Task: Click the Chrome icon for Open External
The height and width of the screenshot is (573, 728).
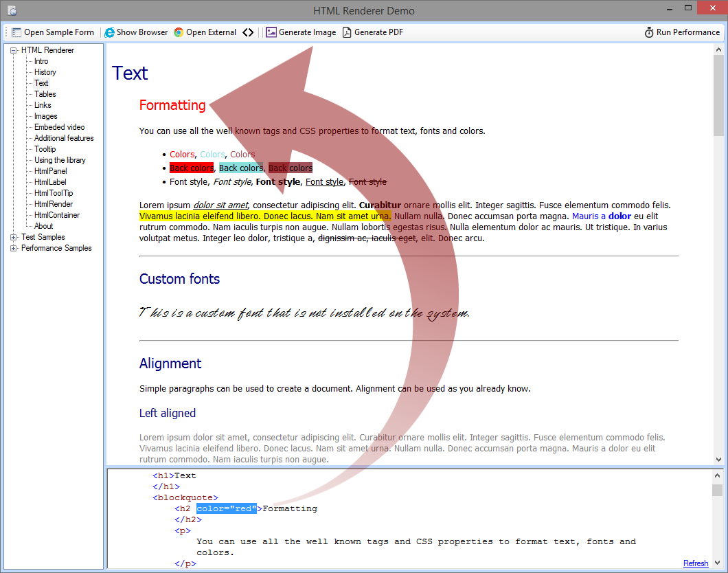Action: tap(179, 32)
